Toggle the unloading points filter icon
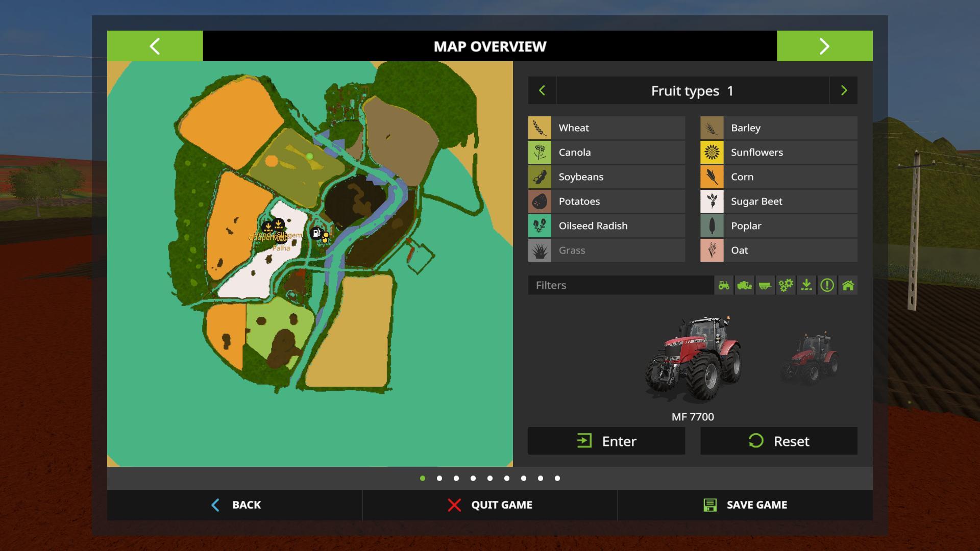The height and width of the screenshot is (551, 980). point(806,285)
